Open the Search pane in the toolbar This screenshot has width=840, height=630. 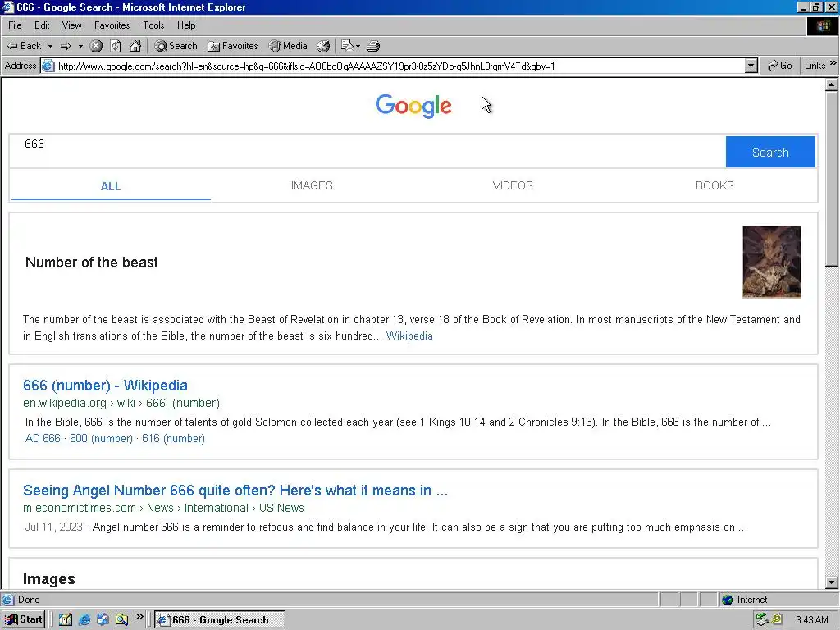coord(176,46)
